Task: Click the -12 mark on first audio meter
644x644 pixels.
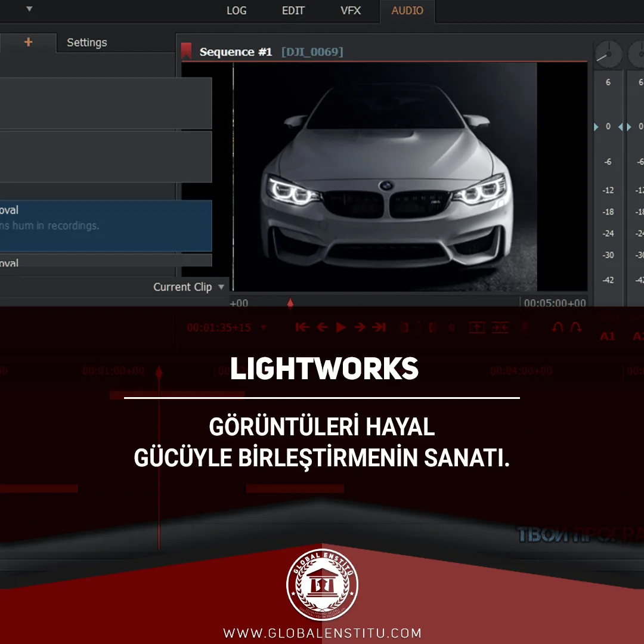Action: [x=608, y=190]
